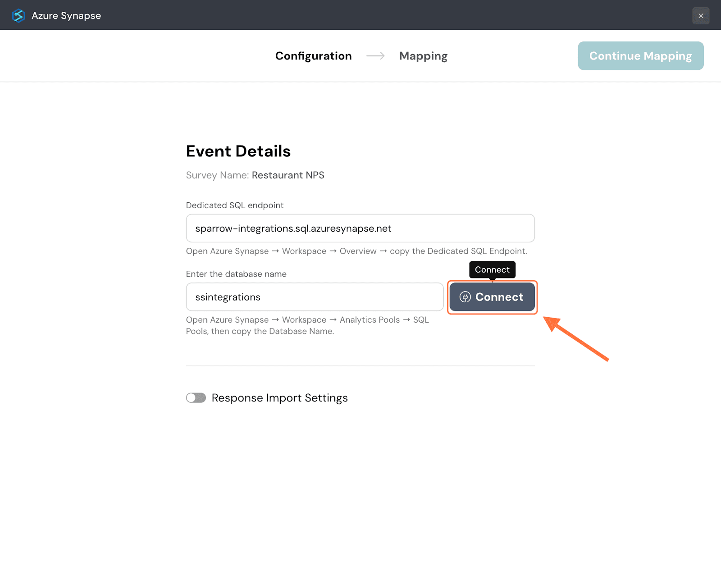This screenshot has height=588, width=721.
Task: Click the arrow between Configuration and Mapping
Action: click(375, 56)
